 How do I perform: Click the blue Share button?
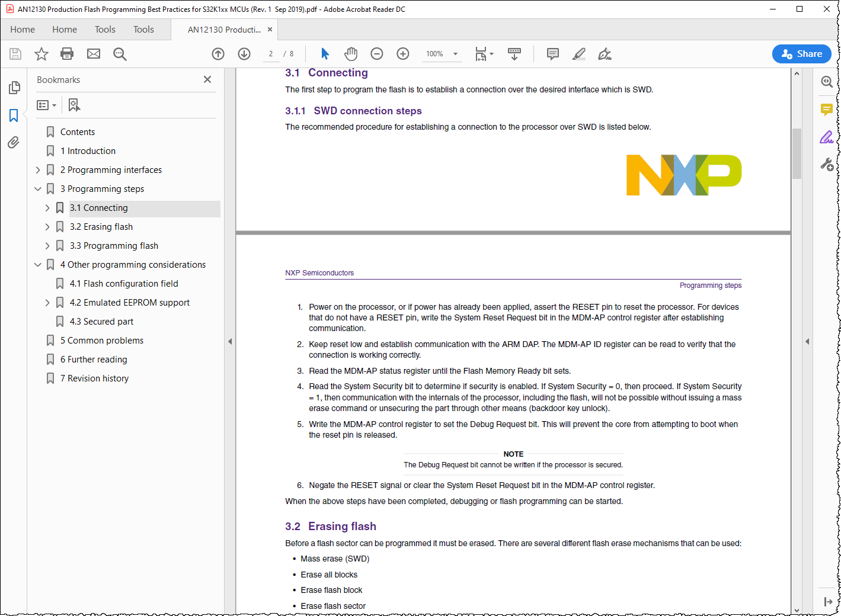(801, 53)
